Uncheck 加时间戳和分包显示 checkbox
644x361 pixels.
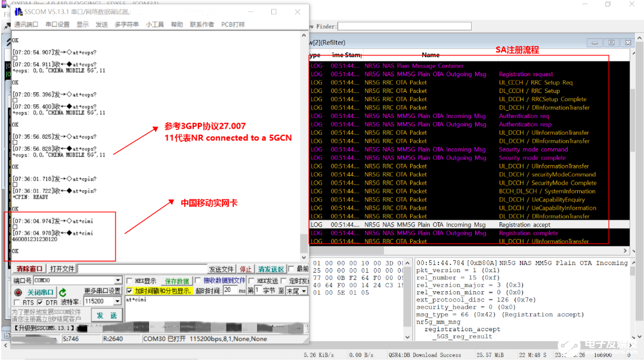(x=130, y=291)
